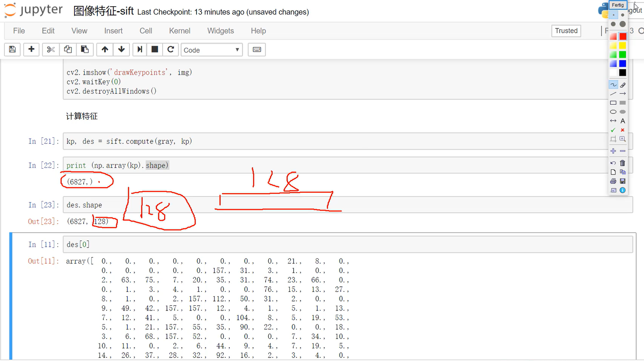This screenshot has width=644, height=361.
Task: Click the blank page icon
Action: coord(613,172)
